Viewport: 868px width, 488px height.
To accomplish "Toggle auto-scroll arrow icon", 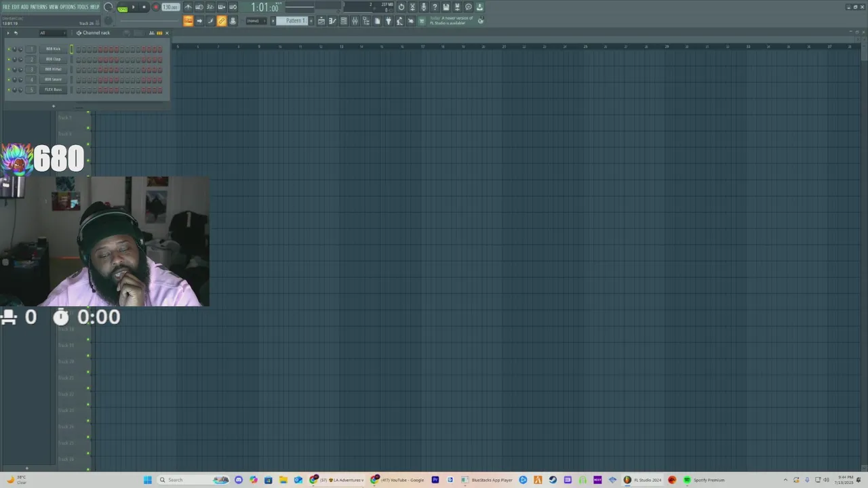I will pyautogui.click(x=199, y=21).
